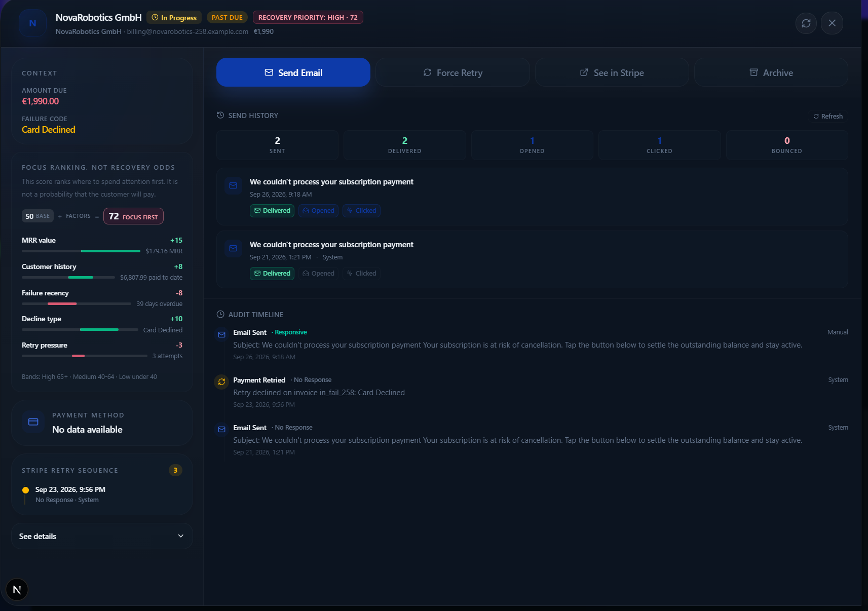The width and height of the screenshot is (868, 611).
Task: Click the mail icon of Sep 21 email
Action: pos(233,248)
